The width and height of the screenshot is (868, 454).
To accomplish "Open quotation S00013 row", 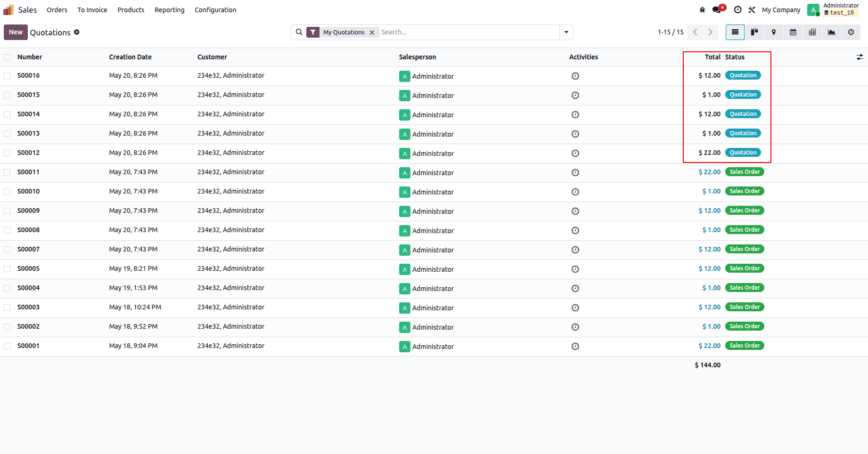I will [x=434, y=134].
